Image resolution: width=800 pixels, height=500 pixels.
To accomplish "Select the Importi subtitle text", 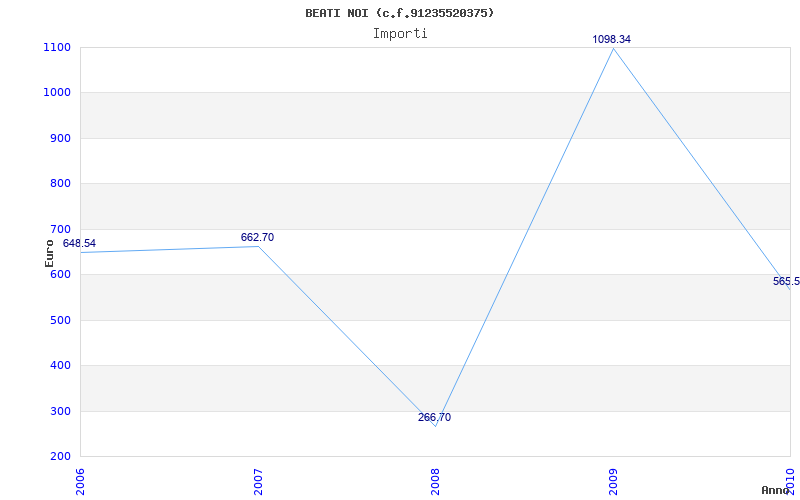I will pyautogui.click(x=400, y=33).
